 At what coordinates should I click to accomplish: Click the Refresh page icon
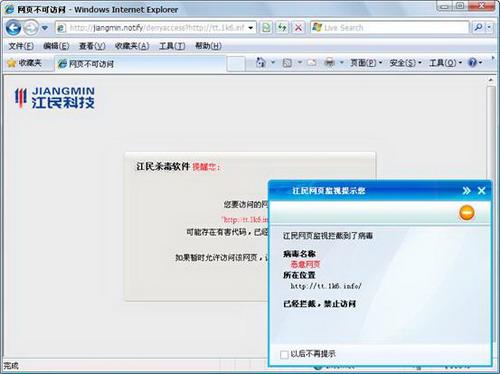(282, 28)
